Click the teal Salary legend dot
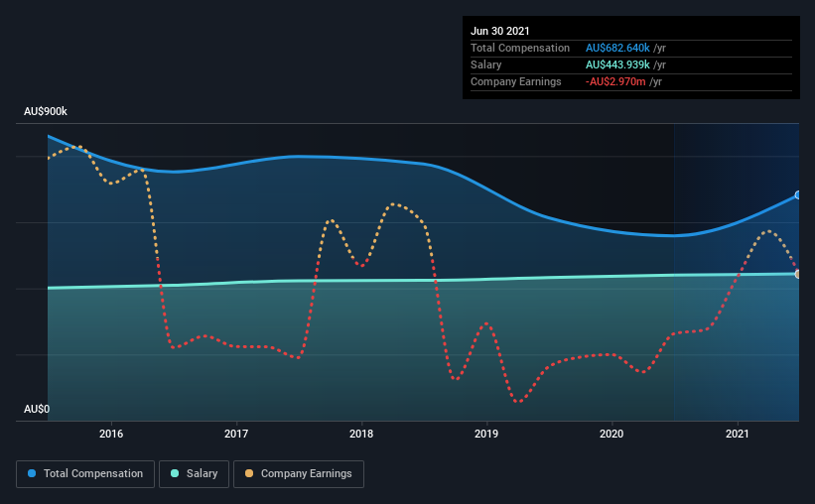 click(x=175, y=473)
